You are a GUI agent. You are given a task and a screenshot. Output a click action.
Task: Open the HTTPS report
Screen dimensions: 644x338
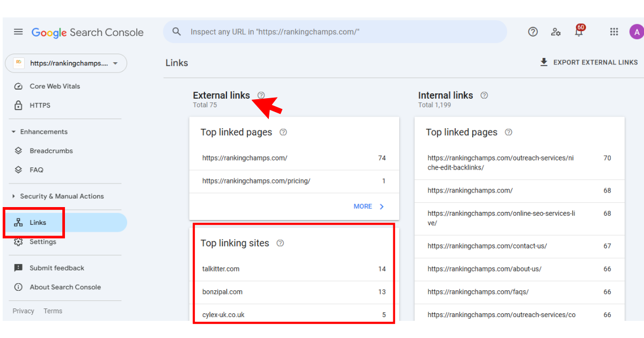(x=64, y=105)
